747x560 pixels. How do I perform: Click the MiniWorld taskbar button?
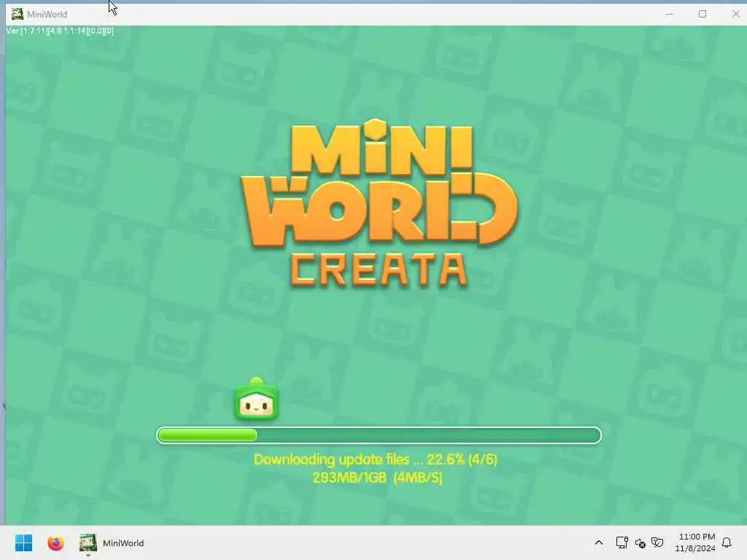tap(112, 542)
